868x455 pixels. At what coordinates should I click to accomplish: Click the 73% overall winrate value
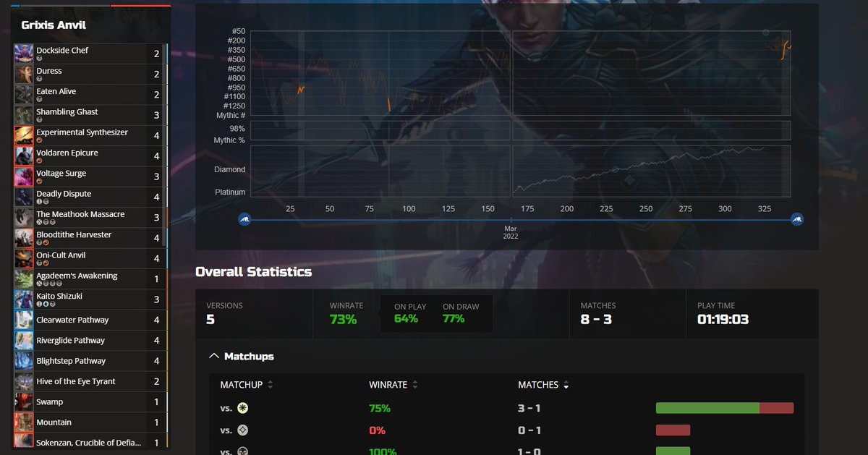click(343, 319)
